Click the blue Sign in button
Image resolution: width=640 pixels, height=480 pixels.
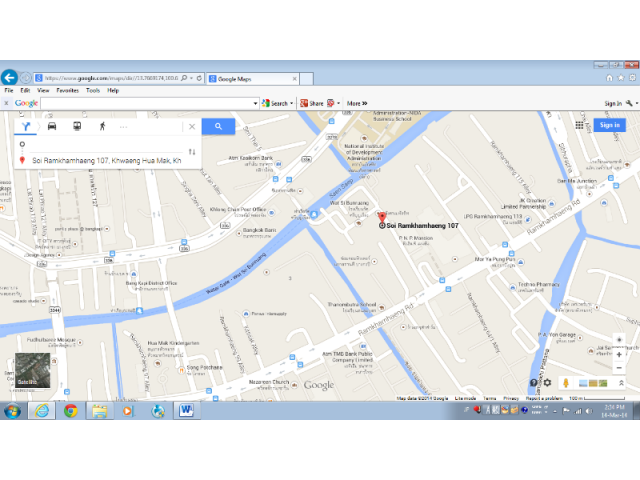(607, 124)
